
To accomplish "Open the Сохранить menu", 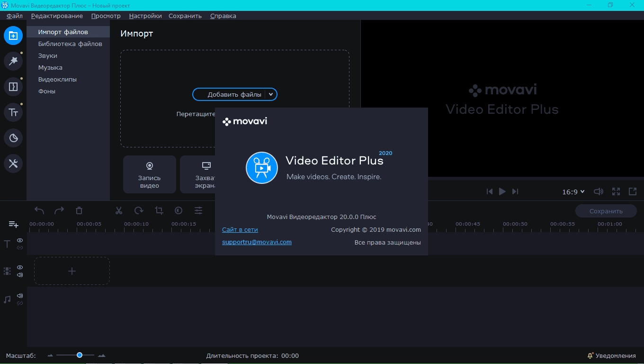I will coord(185,16).
